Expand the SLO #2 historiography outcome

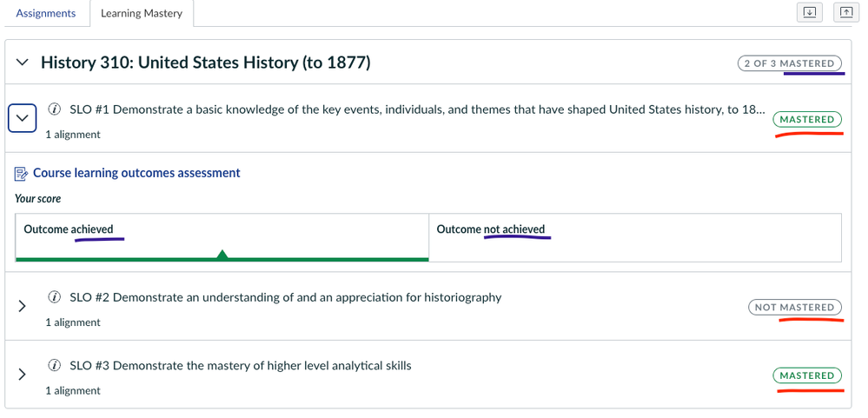[x=23, y=306]
